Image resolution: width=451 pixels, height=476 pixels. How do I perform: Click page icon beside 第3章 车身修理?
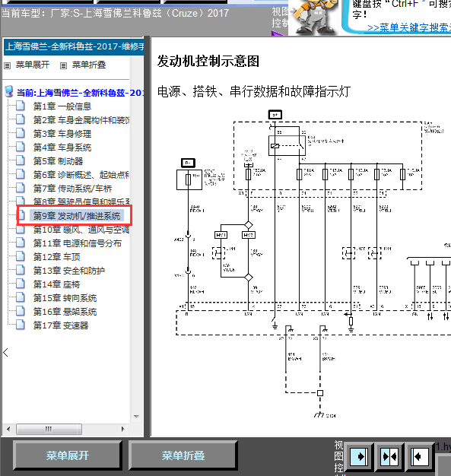[x=21, y=133]
